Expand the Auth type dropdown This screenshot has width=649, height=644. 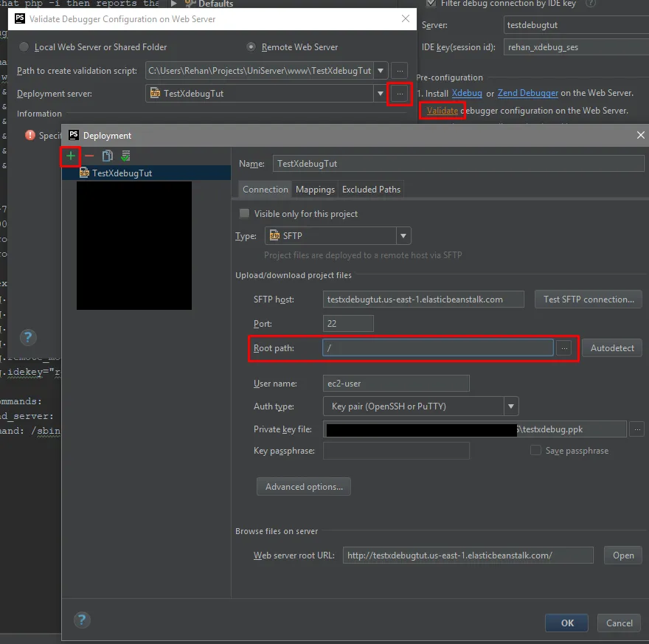point(510,406)
